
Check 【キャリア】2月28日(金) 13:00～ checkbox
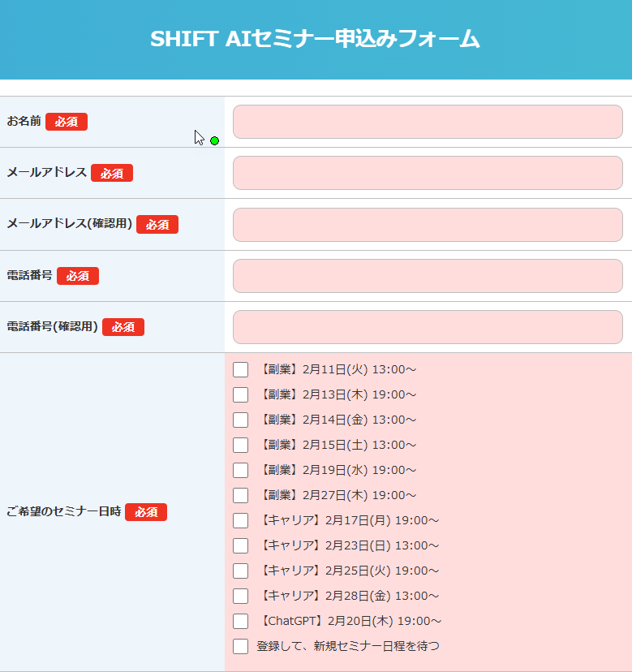coord(240,597)
